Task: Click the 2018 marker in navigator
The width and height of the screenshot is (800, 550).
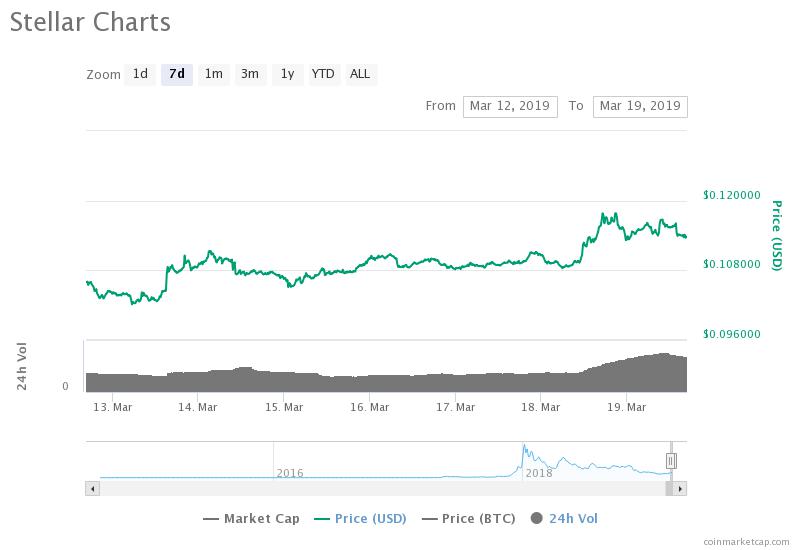Action: [x=539, y=473]
